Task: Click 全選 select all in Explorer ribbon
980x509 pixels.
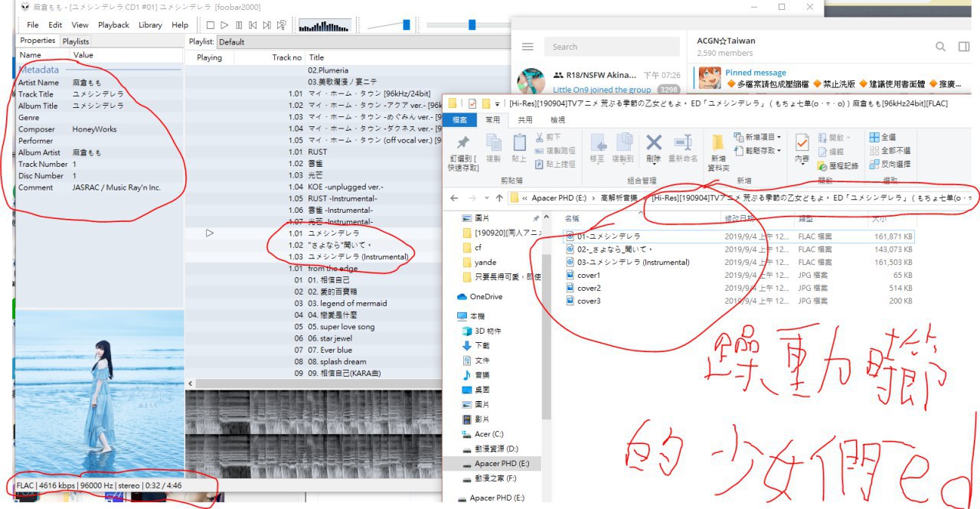Action: 883,137
